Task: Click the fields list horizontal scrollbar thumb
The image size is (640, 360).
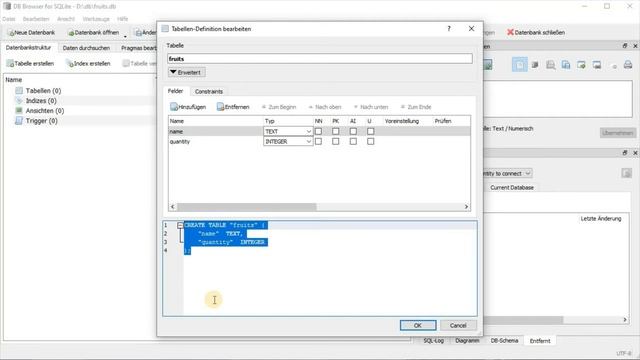Action: pyautogui.click(x=247, y=207)
